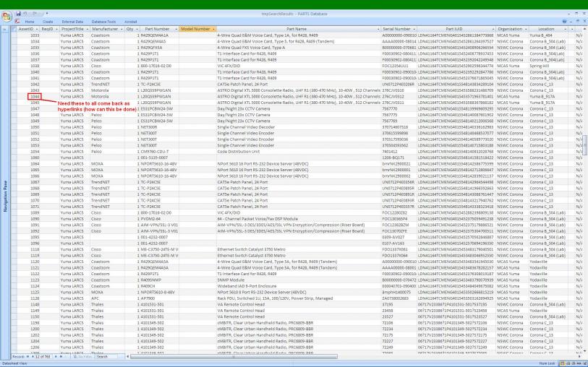This screenshot has width=588, height=367.
Task: Open the Create ribbon tab
Action: click(x=48, y=22)
